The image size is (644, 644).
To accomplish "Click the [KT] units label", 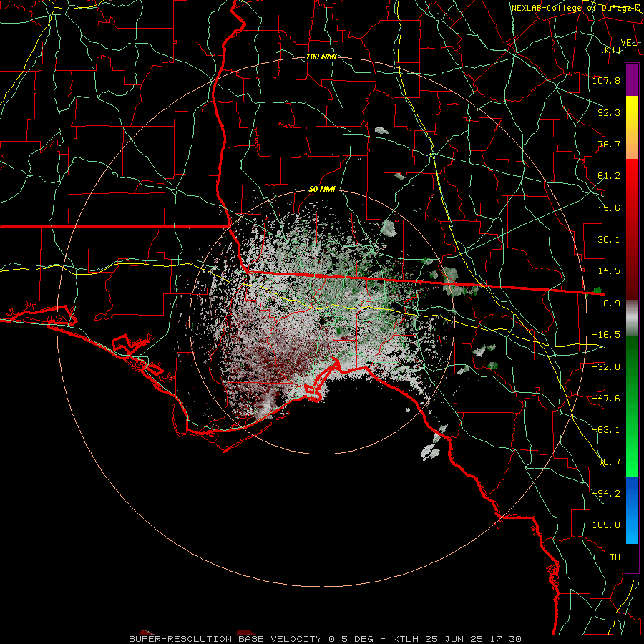I will [611, 49].
